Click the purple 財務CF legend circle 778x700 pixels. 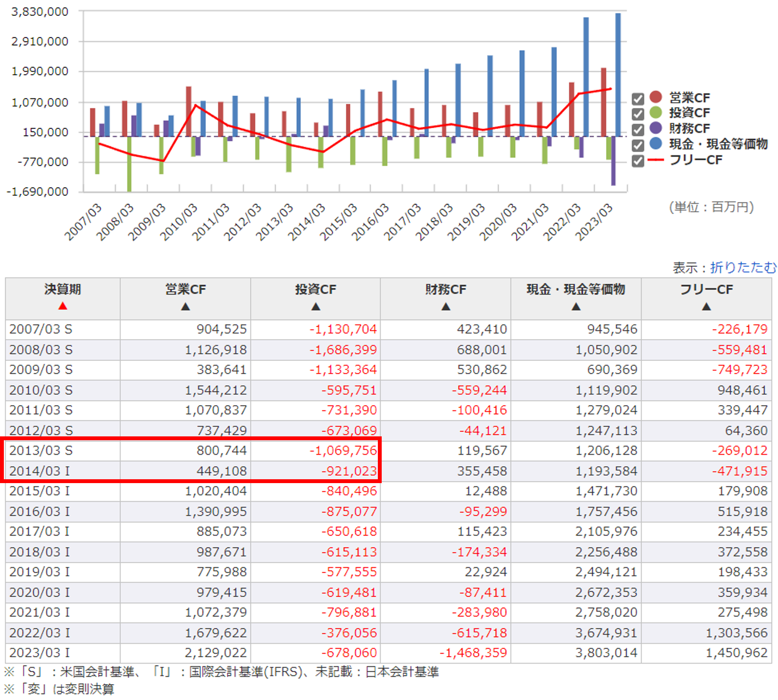[655, 128]
